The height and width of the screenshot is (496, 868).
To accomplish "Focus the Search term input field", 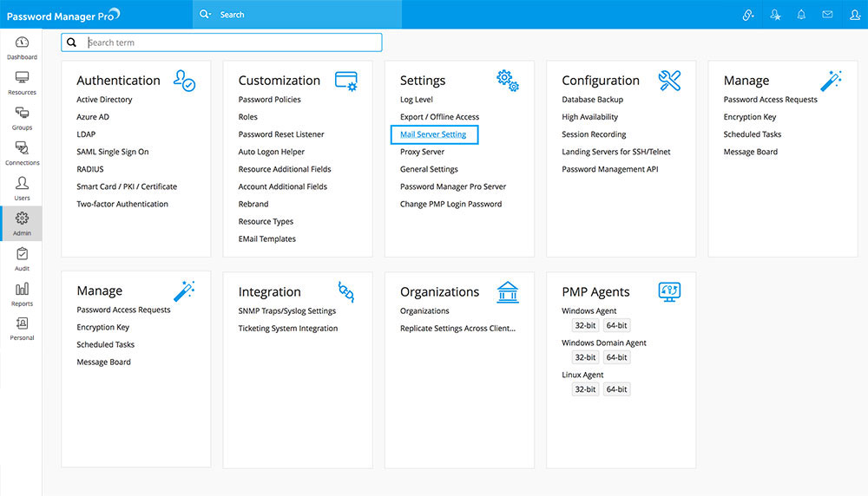I will [x=221, y=42].
